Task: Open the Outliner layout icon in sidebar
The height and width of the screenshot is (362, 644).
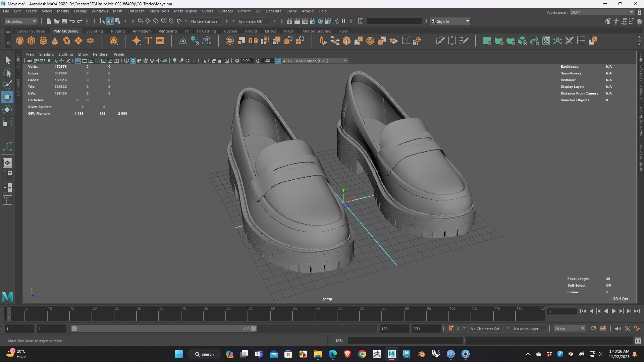Action: [7, 200]
